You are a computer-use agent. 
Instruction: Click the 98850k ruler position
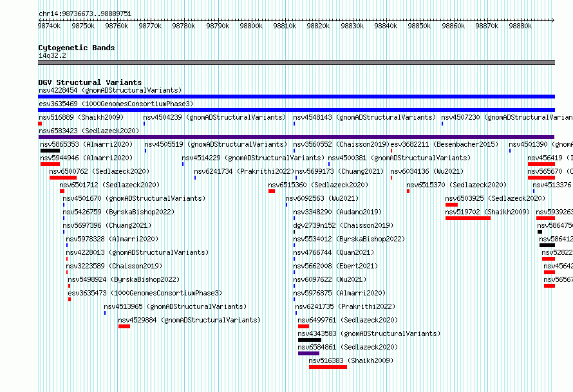(419, 26)
